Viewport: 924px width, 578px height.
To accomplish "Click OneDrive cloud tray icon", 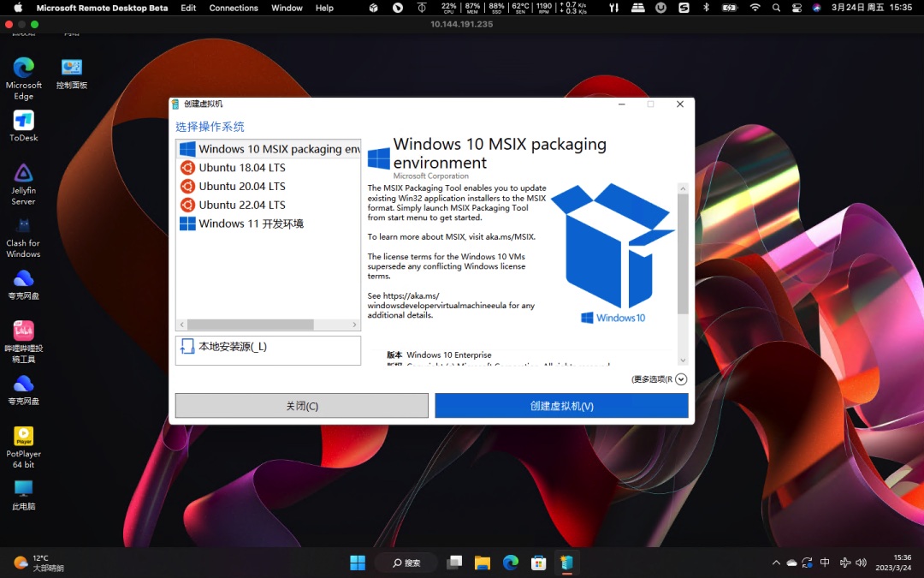I will (791, 563).
